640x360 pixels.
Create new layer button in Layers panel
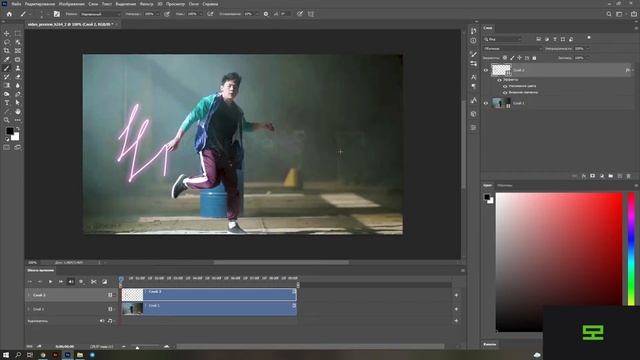620,176
